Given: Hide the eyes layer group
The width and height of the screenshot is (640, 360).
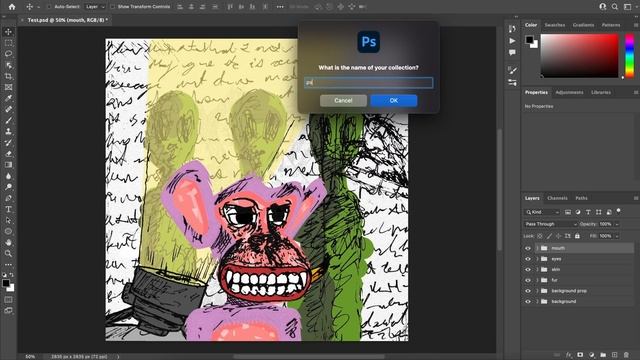Looking at the screenshot, I should coord(528,259).
